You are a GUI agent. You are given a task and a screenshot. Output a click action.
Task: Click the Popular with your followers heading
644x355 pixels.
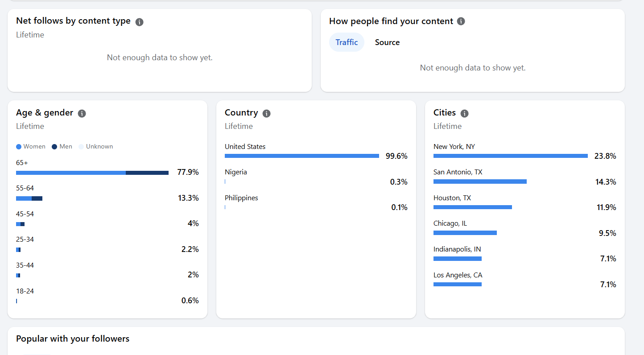tap(73, 339)
